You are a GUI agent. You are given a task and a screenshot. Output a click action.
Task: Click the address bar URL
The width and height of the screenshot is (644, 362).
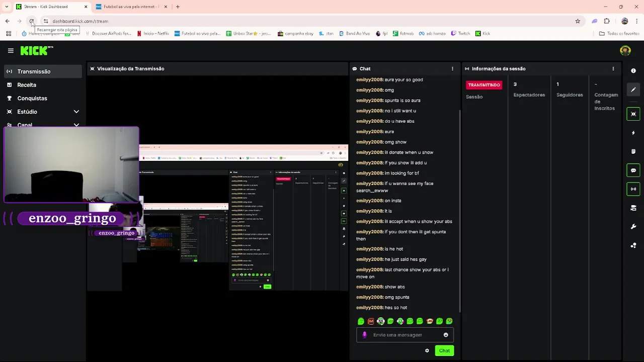tap(80, 21)
